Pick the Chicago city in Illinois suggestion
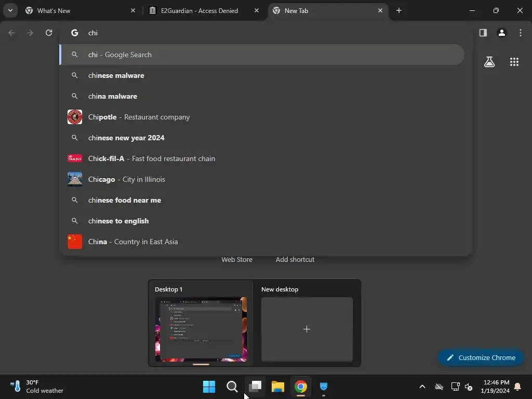This screenshot has width=532, height=399. click(x=262, y=179)
